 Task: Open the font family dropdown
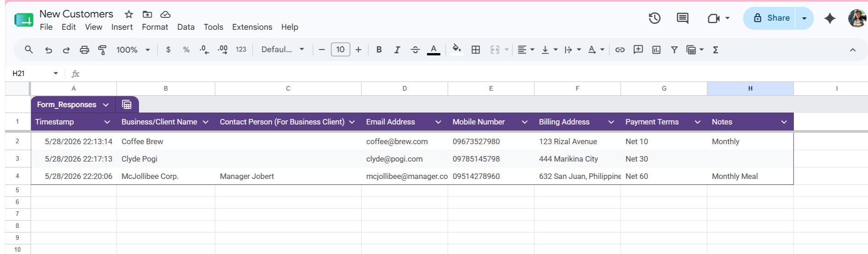coord(282,49)
